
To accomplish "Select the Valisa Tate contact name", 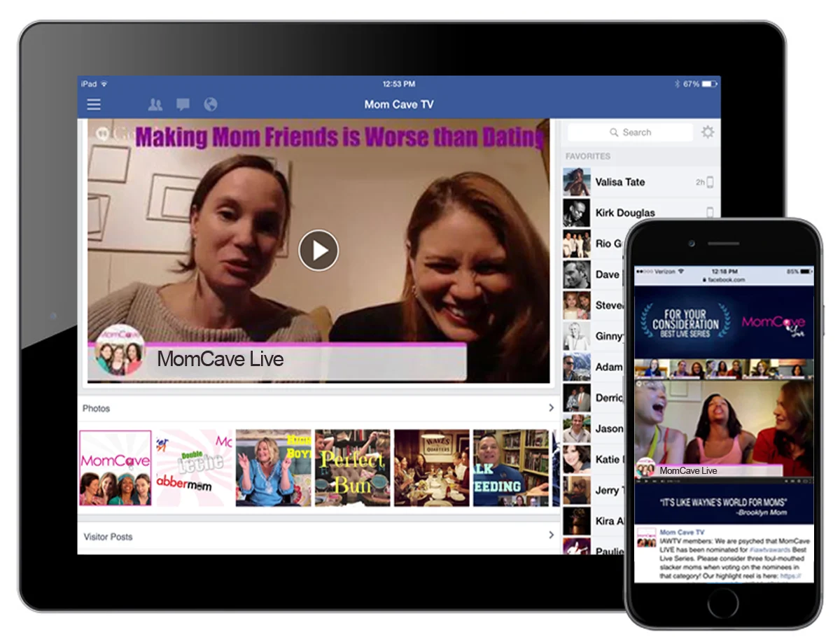I will click(620, 182).
